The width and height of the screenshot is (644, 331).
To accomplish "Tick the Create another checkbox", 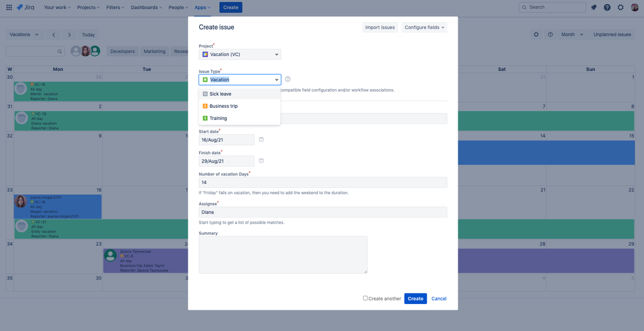I will click(365, 298).
